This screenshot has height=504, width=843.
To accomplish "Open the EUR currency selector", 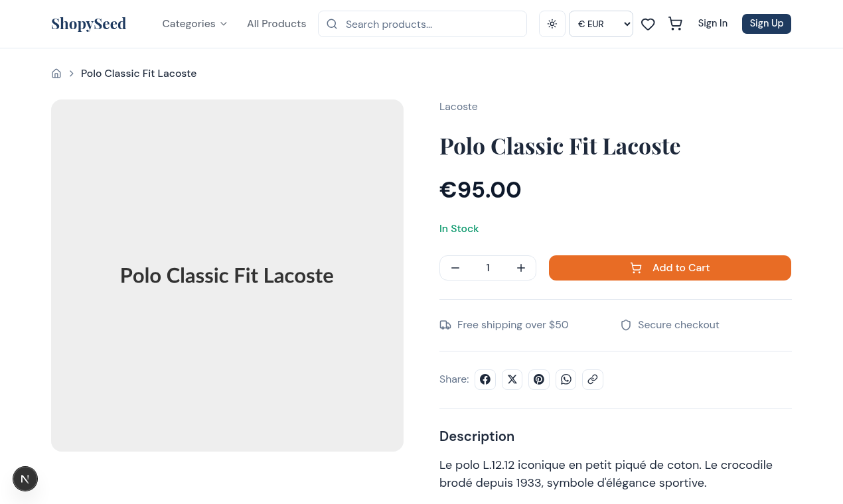I will (x=601, y=24).
